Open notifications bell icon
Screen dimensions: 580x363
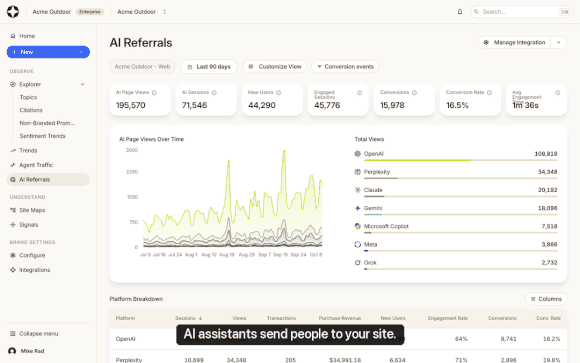point(460,12)
